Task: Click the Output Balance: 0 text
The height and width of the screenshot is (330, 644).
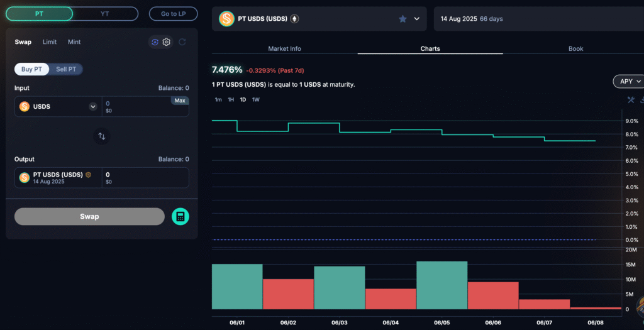Action: (174, 159)
